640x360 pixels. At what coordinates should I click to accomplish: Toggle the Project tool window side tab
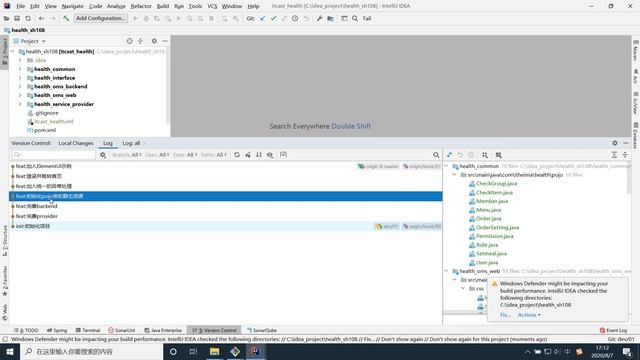click(x=4, y=52)
